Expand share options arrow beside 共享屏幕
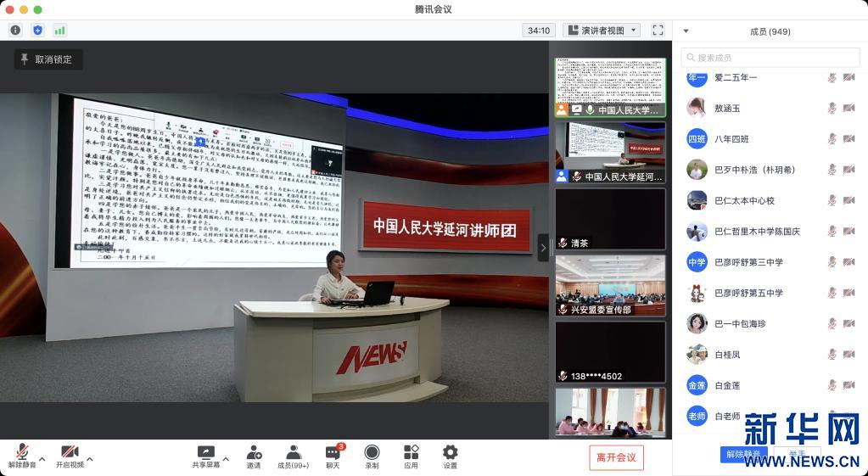 click(226, 459)
